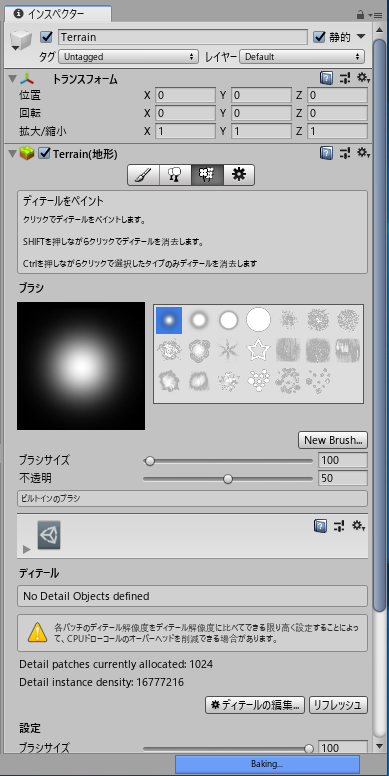This screenshot has width=389, height=776.
Task: Choose the medium-soft round brush
Action: pos(198,320)
